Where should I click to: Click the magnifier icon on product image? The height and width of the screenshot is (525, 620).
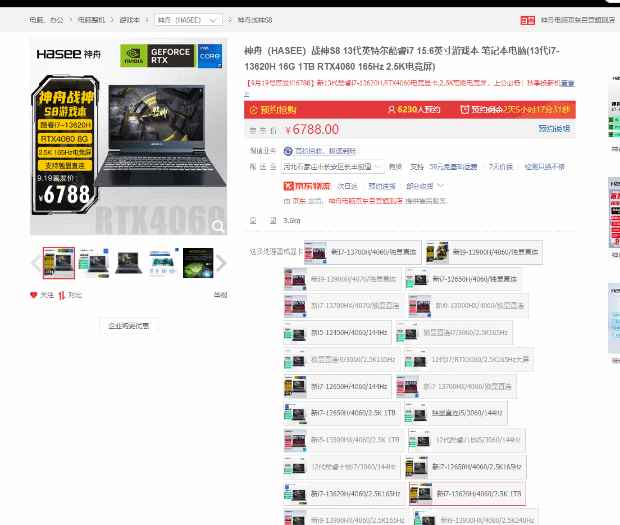pos(218,227)
